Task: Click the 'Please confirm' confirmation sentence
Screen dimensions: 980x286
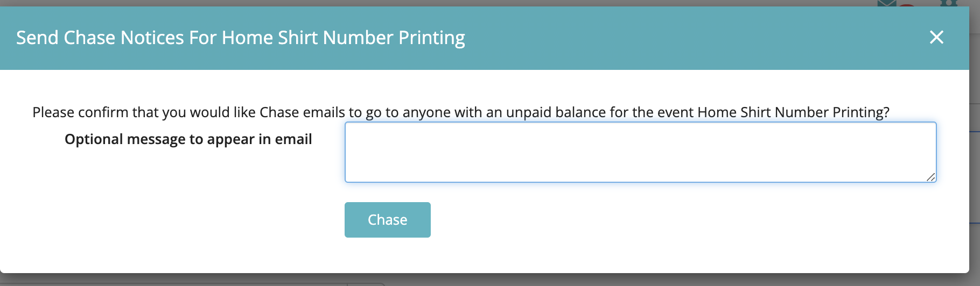Action: click(x=461, y=112)
